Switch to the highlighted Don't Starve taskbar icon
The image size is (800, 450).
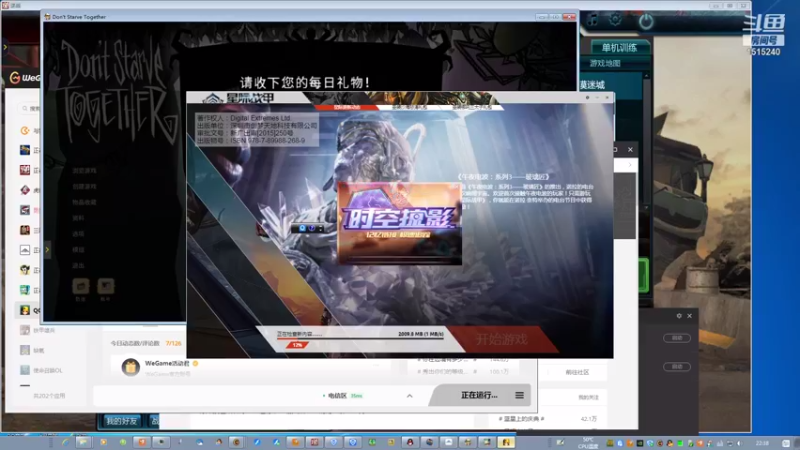click(x=506, y=442)
